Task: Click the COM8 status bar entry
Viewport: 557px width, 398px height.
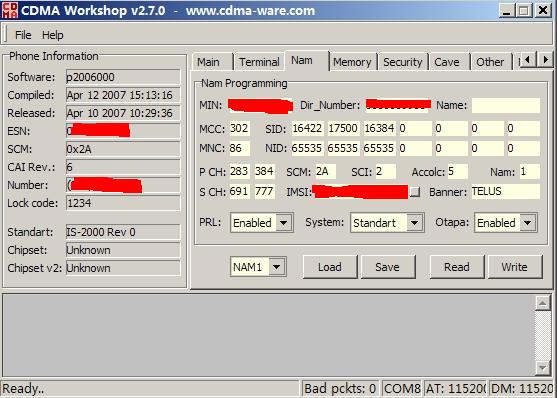Action: (402, 389)
